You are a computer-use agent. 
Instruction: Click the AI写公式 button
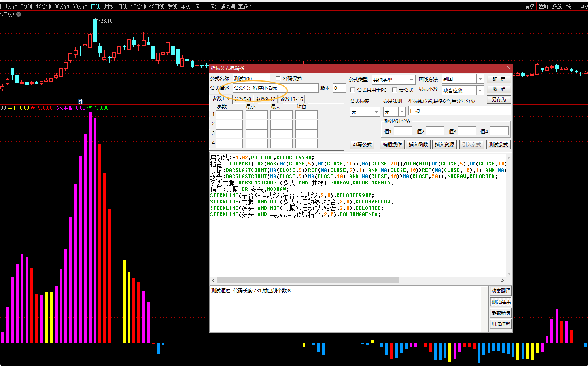click(x=362, y=145)
